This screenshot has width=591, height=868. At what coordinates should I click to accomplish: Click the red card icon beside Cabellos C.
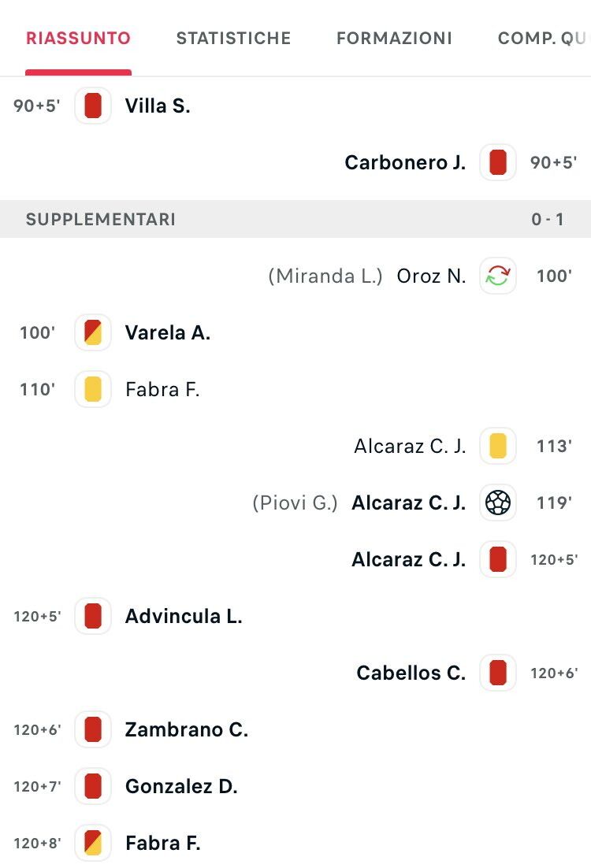click(x=498, y=673)
